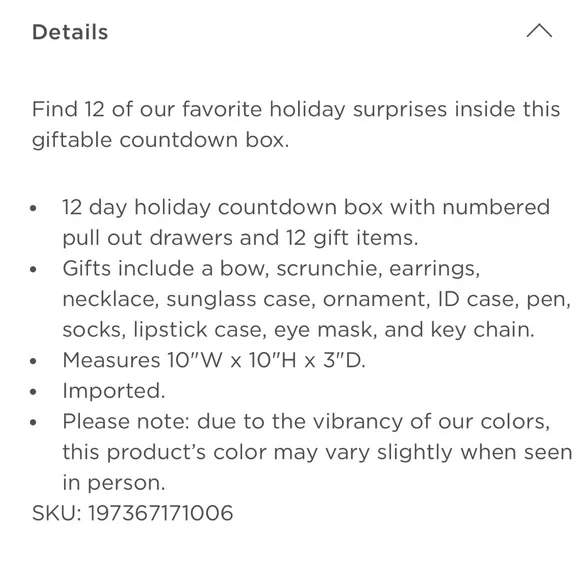Select the SKU number 197367171006
580x580 pixels.
point(161,513)
